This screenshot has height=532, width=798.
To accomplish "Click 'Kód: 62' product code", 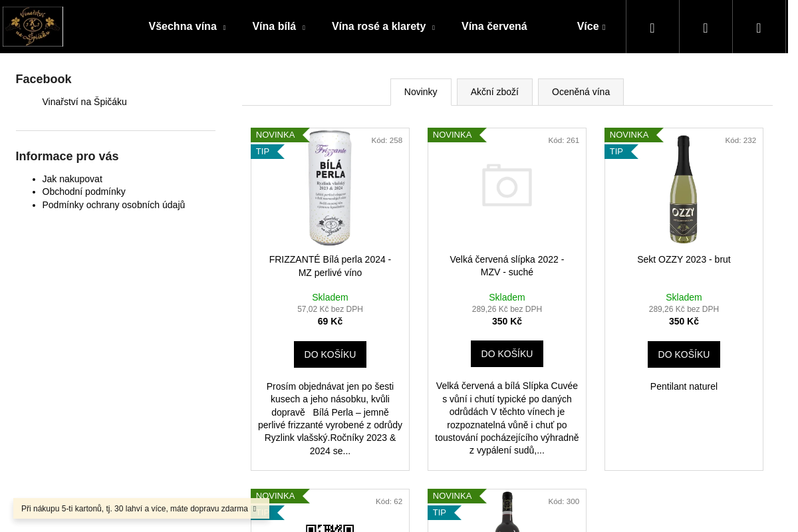I will tap(389, 501).
